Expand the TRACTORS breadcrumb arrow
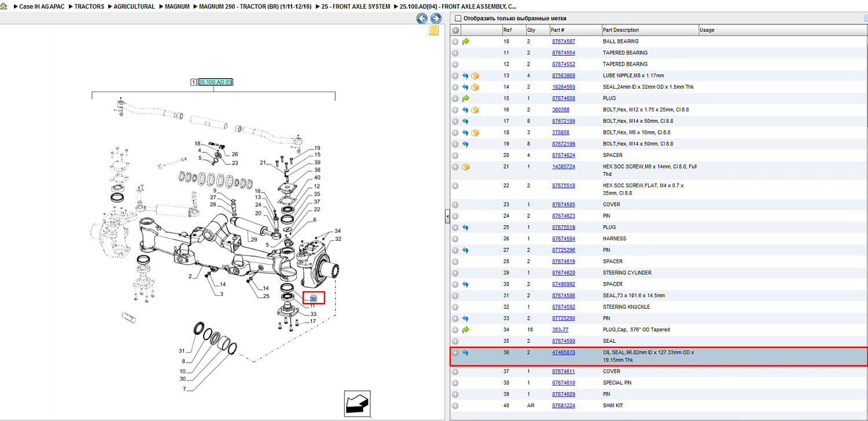The image size is (868, 421). click(70, 6)
